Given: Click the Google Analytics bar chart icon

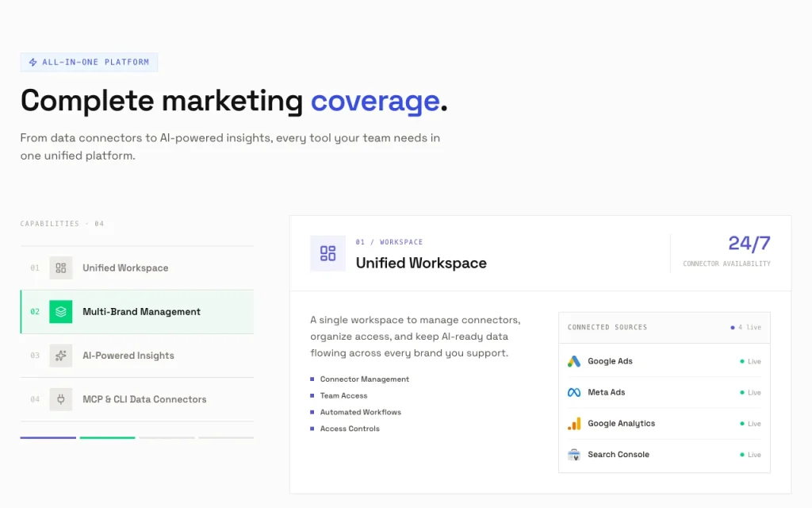Looking at the screenshot, I should (574, 424).
